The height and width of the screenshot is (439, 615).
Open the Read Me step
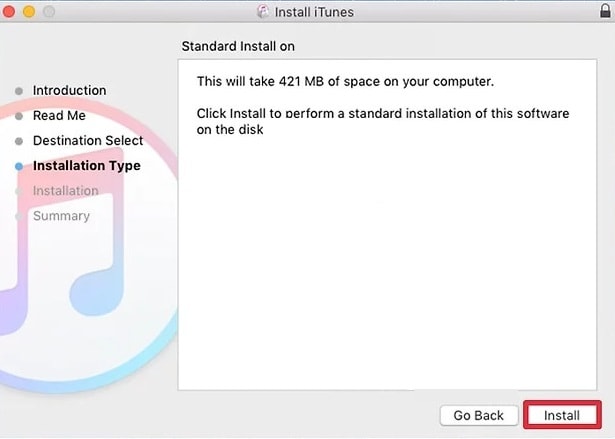point(59,115)
